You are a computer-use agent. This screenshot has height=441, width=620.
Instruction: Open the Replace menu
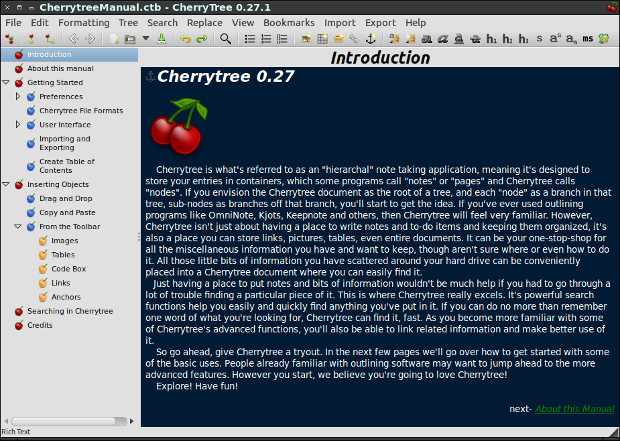205,23
